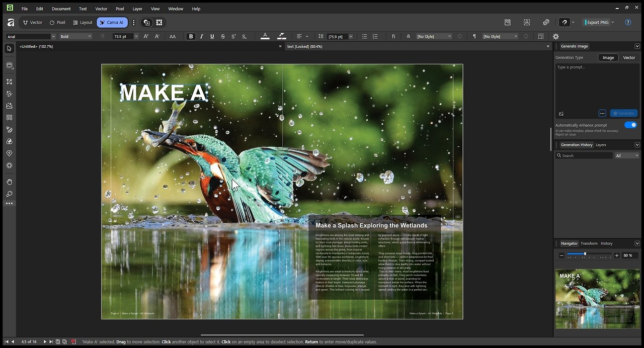Select the Zoom magnifier tool

tap(9, 194)
